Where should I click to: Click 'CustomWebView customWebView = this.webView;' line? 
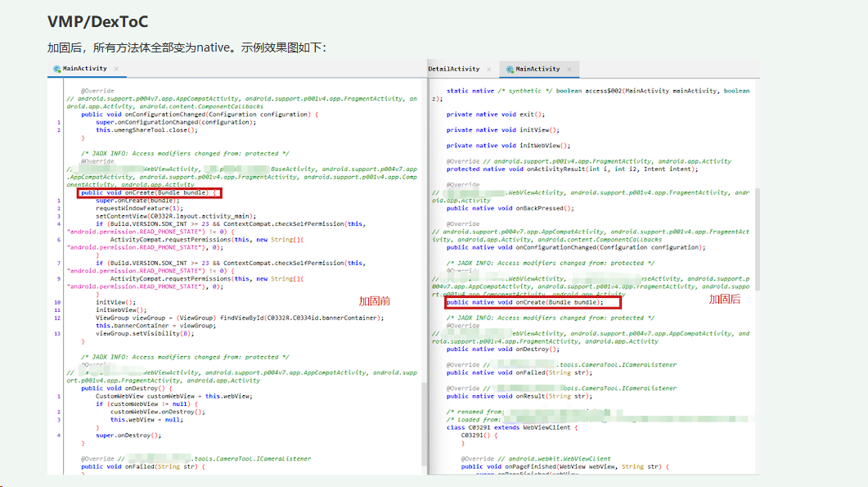174,397
